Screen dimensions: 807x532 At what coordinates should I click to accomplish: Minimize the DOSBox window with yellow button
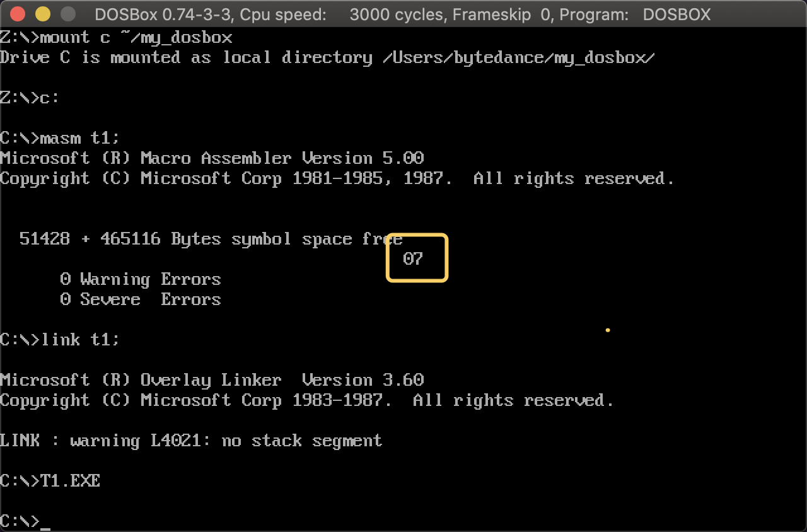(42, 14)
